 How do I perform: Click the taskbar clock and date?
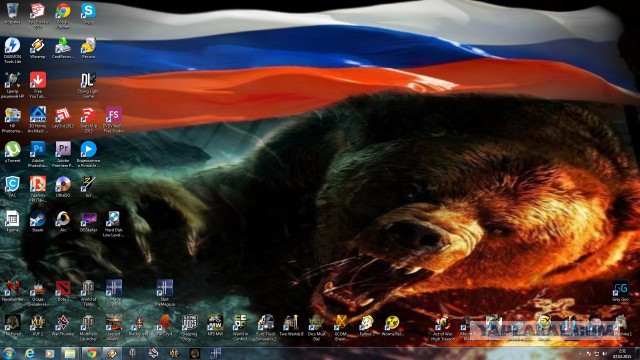622,353
